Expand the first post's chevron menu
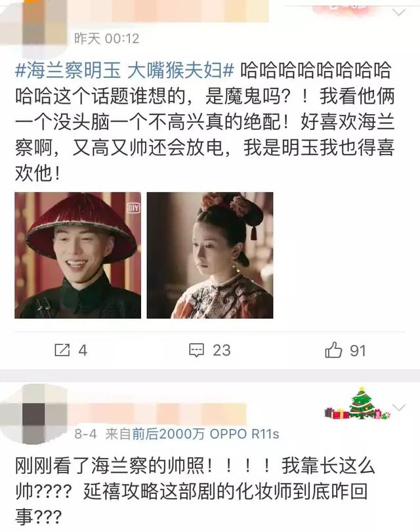Screen dimensions: 420x532 [x=399, y=12]
